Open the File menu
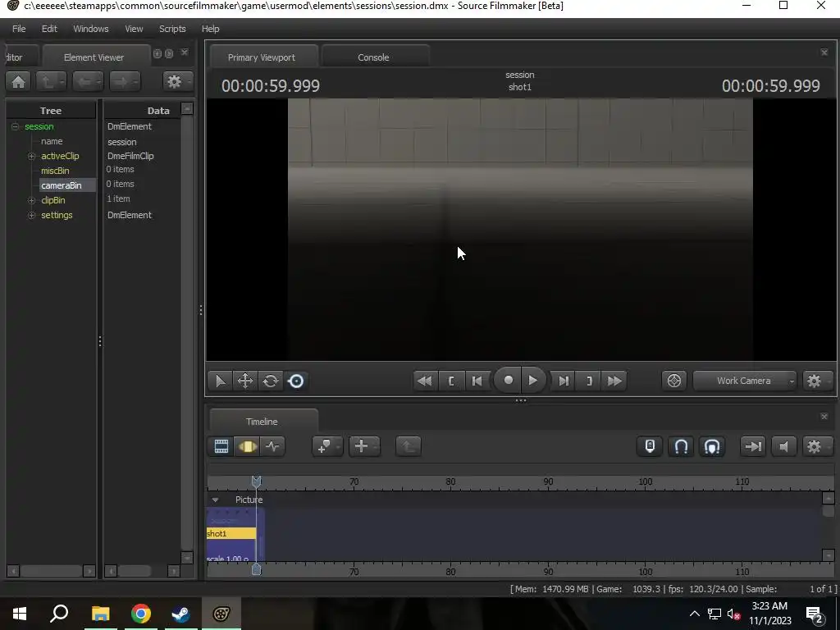The width and height of the screenshot is (840, 630). click(x=19, y=29)
